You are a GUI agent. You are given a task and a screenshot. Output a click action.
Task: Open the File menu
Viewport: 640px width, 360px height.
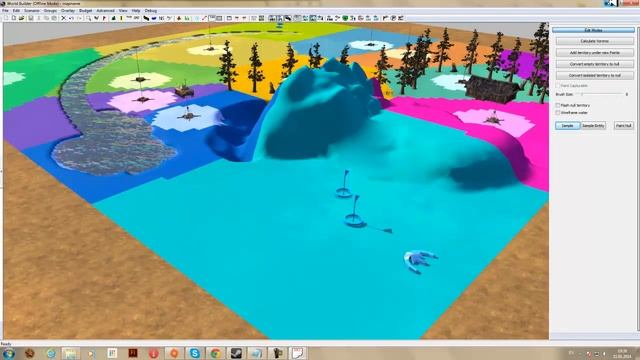[5, 11]
